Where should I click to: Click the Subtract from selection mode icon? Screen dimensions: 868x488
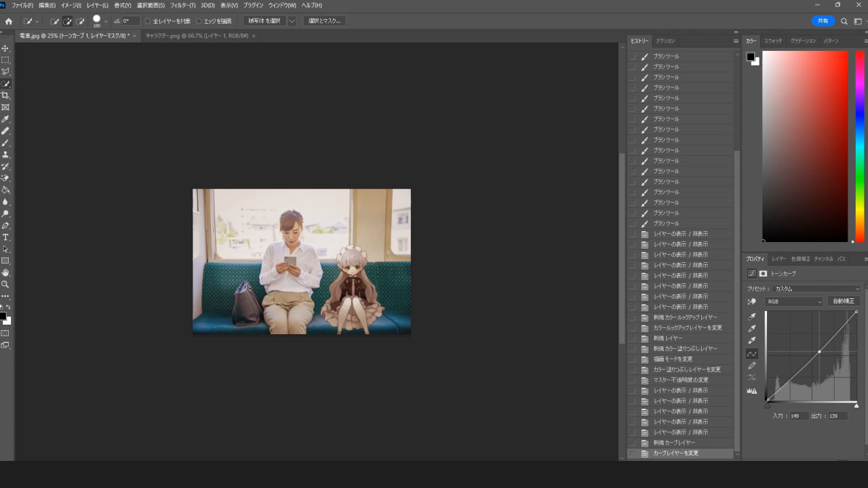click(81, 21)
